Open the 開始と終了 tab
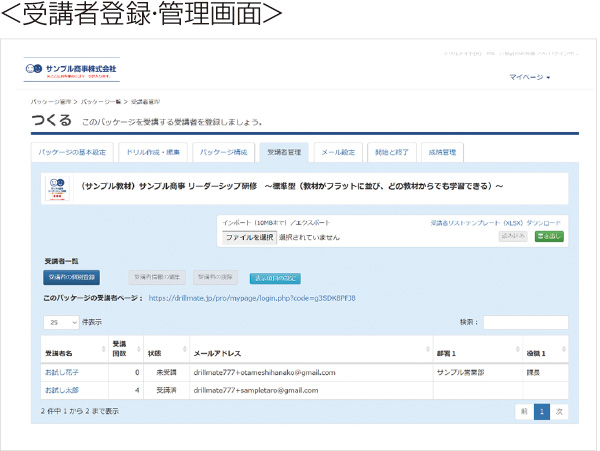600x451 pixels. 392,153
